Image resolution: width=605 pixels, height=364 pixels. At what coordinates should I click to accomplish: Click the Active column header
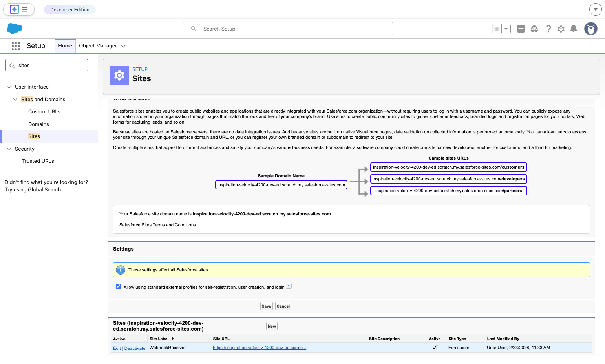tap(435, 339)
